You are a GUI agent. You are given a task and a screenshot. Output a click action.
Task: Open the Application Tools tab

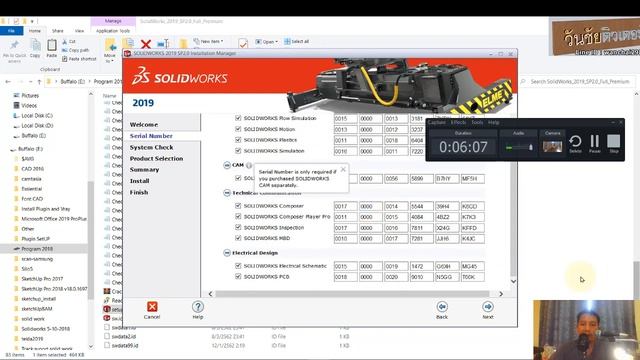[113, 31]
